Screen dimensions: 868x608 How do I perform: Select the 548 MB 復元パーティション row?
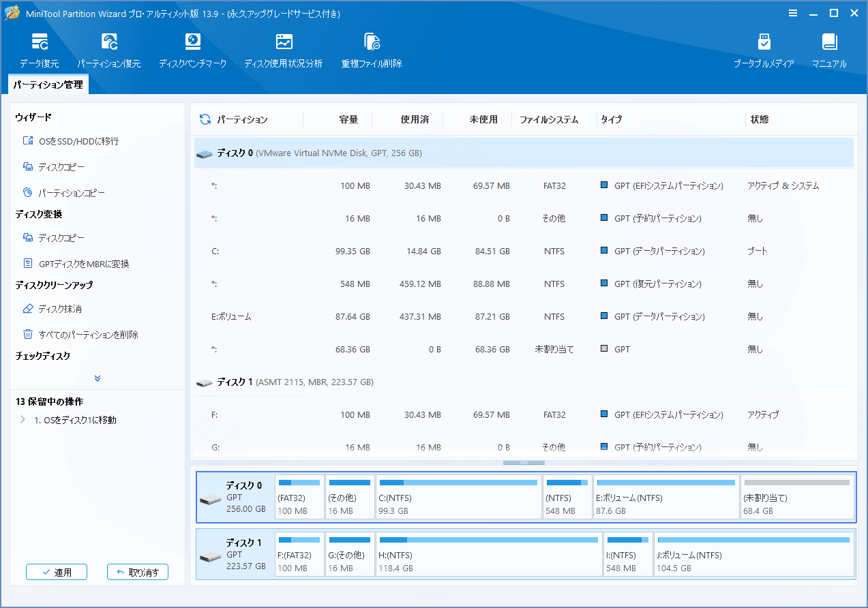(x=524, y=284)
